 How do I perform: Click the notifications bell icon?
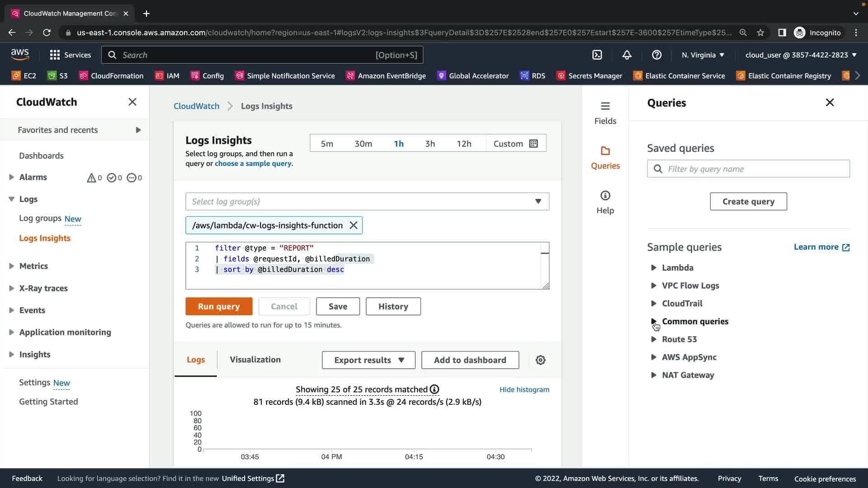point(627,55)
